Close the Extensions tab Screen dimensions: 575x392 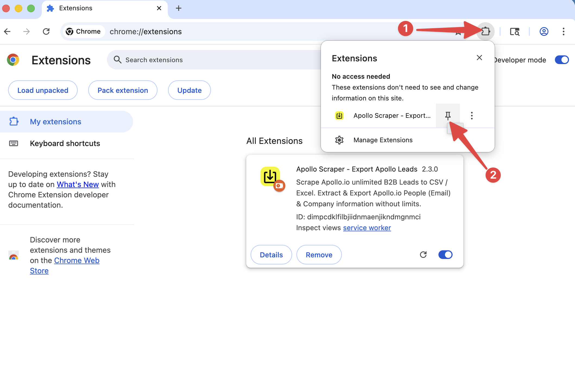click(x=159, y=8)
